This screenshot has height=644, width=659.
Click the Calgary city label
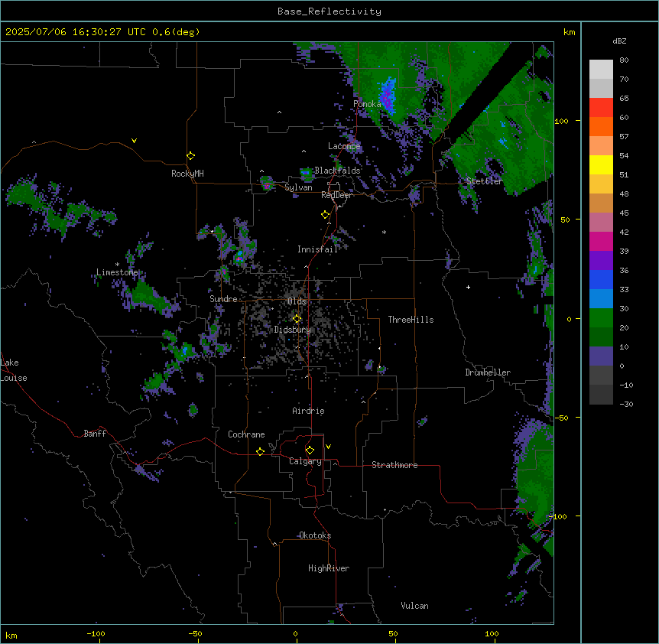tap(305, 461)
